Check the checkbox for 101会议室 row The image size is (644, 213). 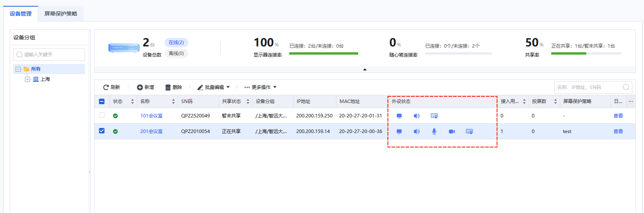[x=102, y=115]
